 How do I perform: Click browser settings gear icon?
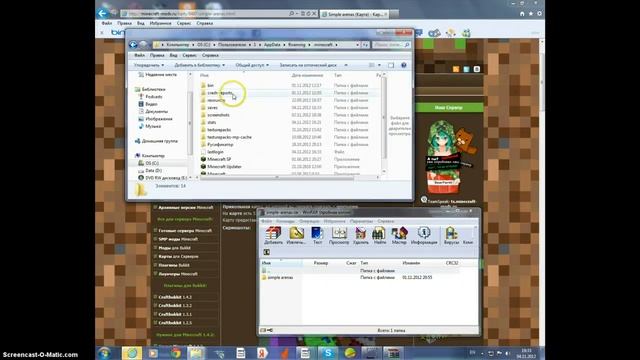click(539, 13)
